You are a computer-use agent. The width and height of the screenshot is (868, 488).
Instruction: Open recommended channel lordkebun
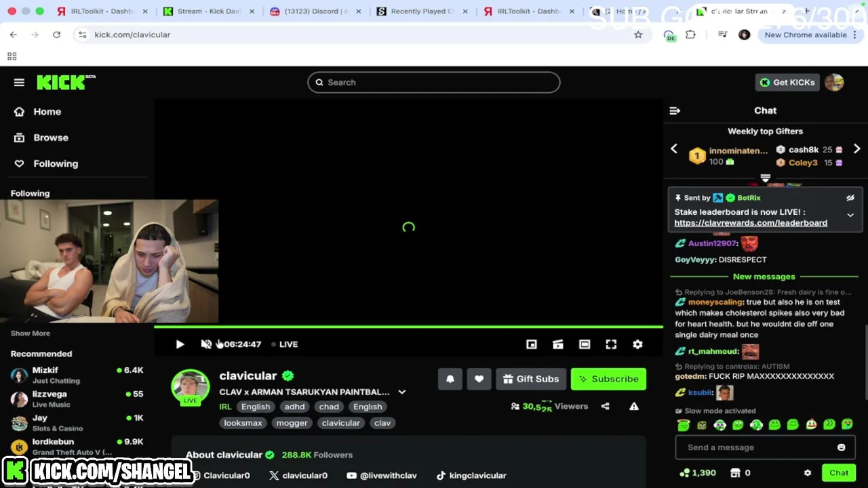[x=77, y=447]
